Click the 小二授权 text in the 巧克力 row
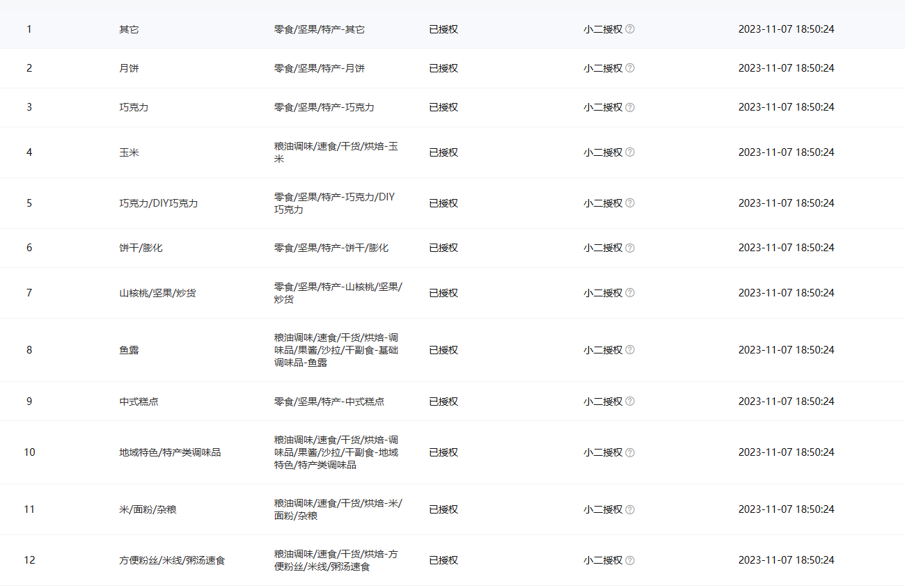Screen dimensions: 905x588 tap(603, 107)
